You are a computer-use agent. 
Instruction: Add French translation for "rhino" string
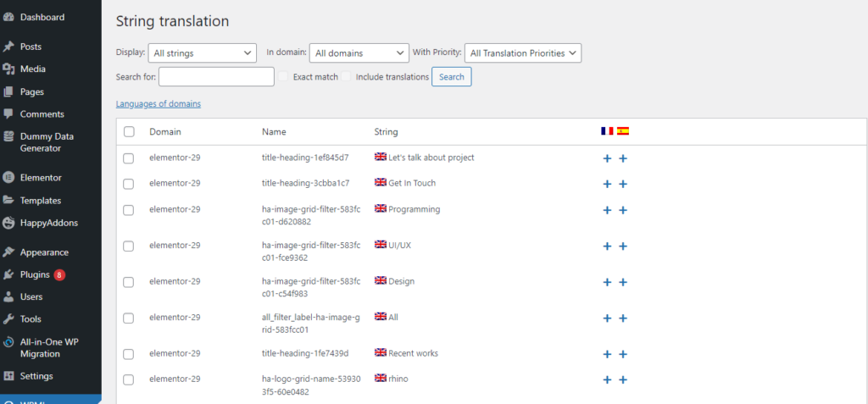coord(607,379)
